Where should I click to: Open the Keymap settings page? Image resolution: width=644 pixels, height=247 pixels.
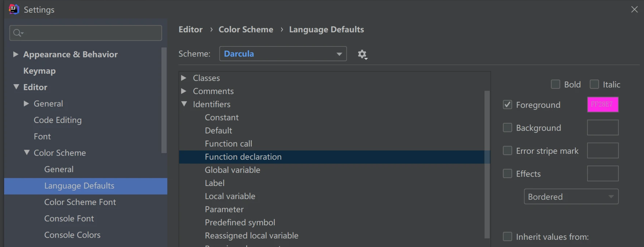click(39, 71)
